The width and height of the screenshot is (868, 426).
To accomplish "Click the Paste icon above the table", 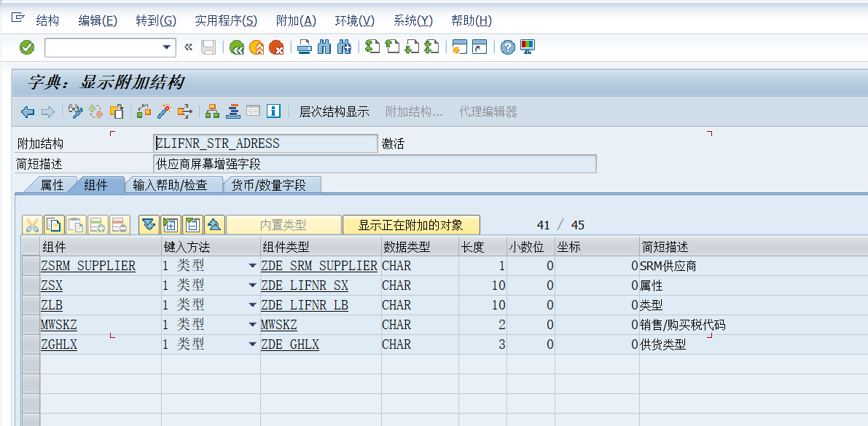I will (76, 224).
